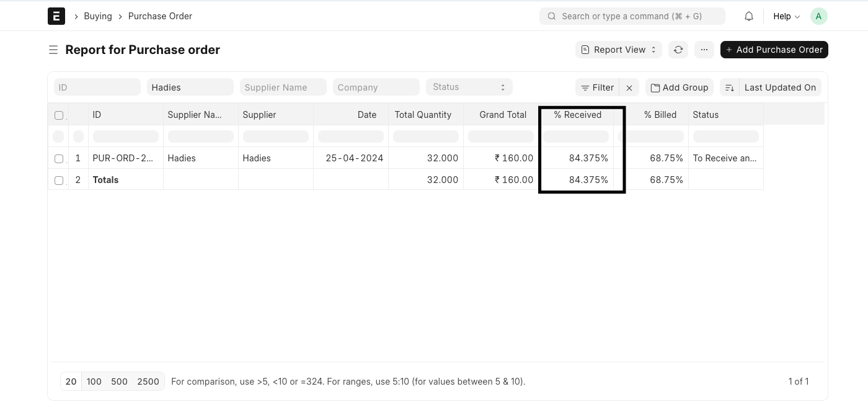Click the user avatar A
Viewport: 868px width, 407px height.
(x=818, y=16)
